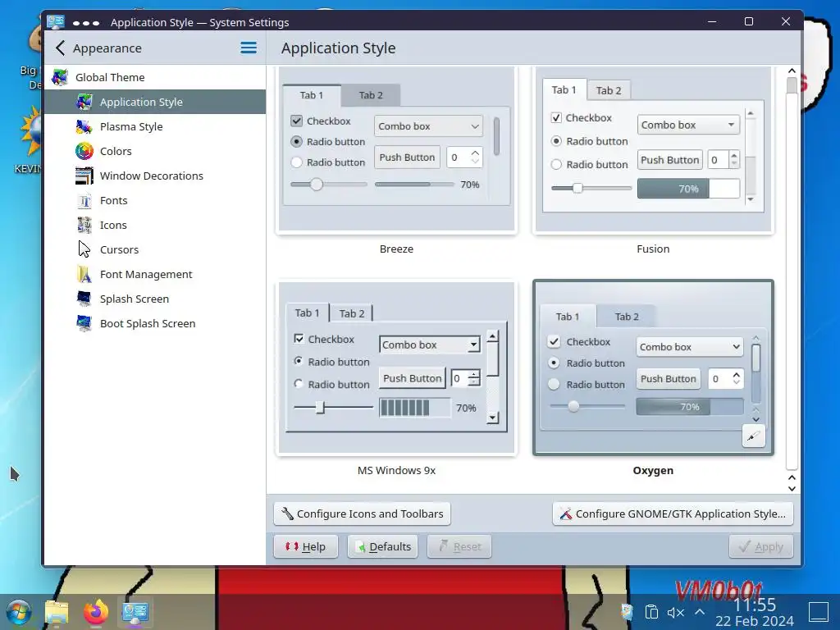
Task: Click the slider handle in Oxygen preview
Action: coord(573,406)
